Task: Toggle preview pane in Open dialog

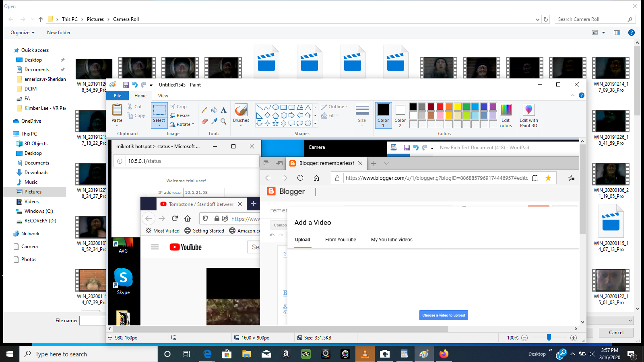Action: pos(617,33)
